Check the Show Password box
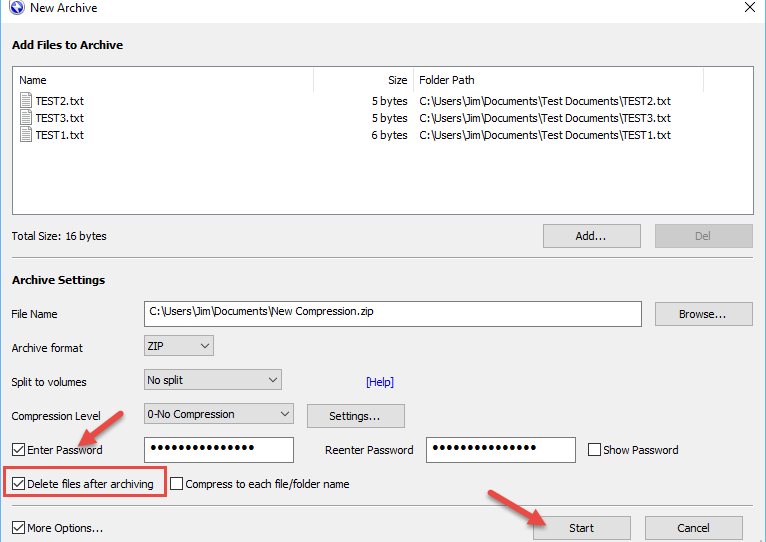The image size is (766, 542). 594,450
